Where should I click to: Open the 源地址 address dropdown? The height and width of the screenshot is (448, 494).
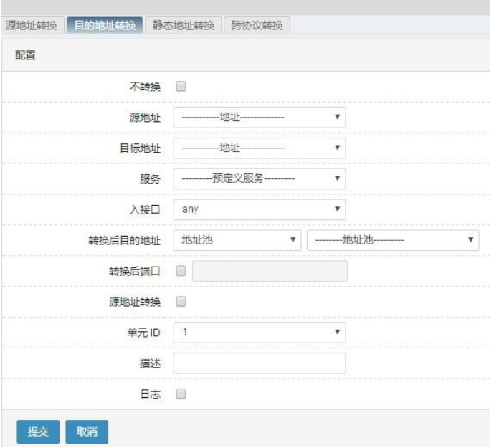260,118
